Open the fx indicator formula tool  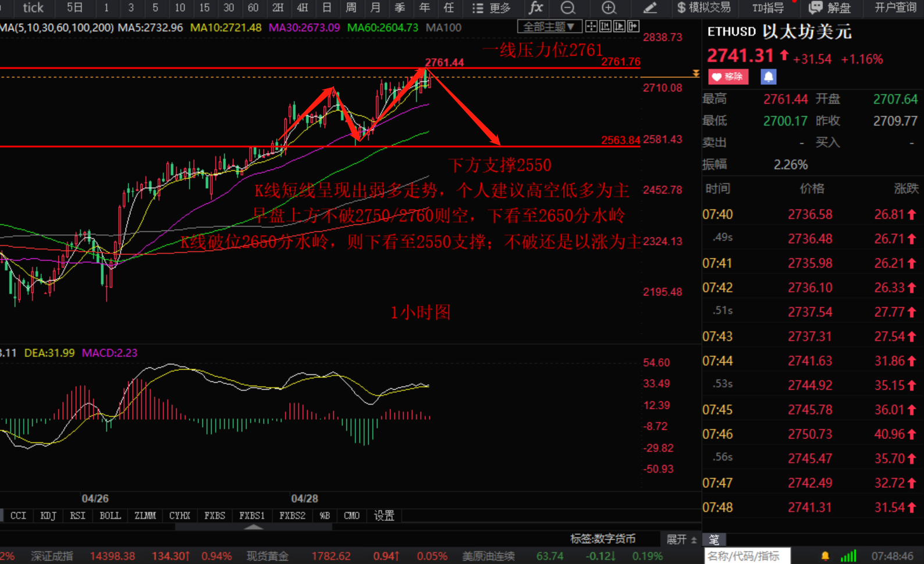[535, 8]
